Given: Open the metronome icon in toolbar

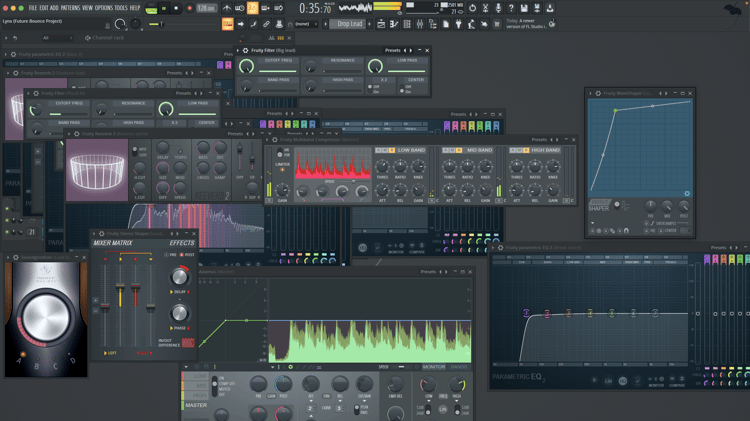Looking at the screenshot, I should tap(226, 8).
